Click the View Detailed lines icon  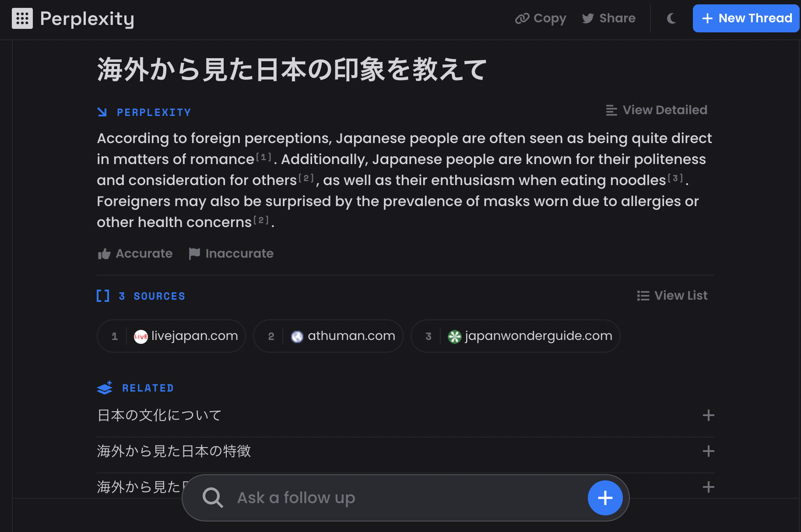[611, 110]
